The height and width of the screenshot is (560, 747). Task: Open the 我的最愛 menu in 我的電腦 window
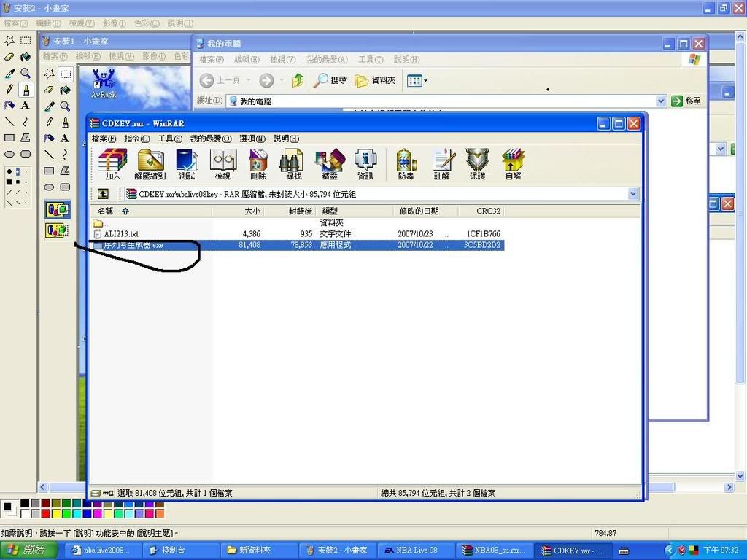point(327,60)
